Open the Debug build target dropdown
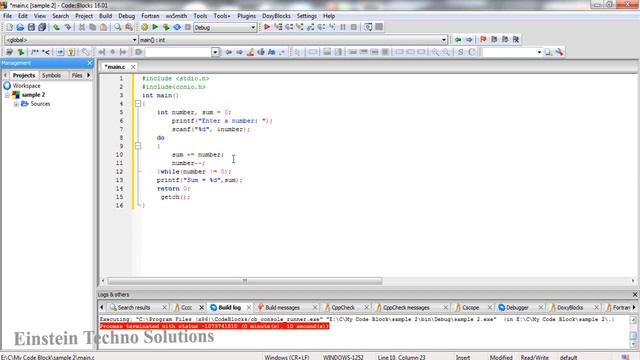The image size is (640, 360). click(253, 27)
